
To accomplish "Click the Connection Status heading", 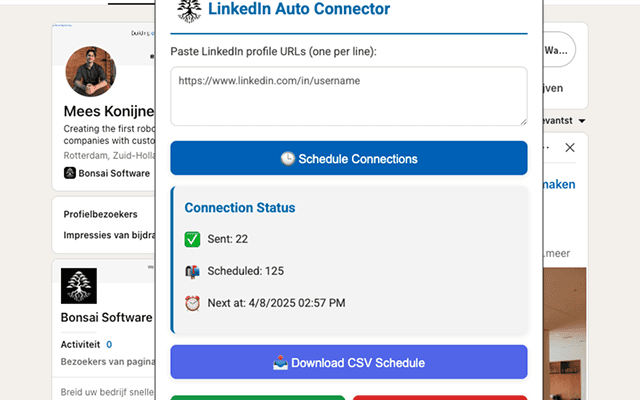I will click(240, 208).
